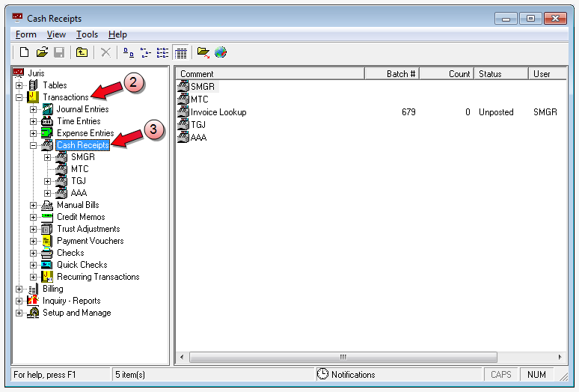Click the scroll left arrow

pyautogui.click(x=182, y=357)
